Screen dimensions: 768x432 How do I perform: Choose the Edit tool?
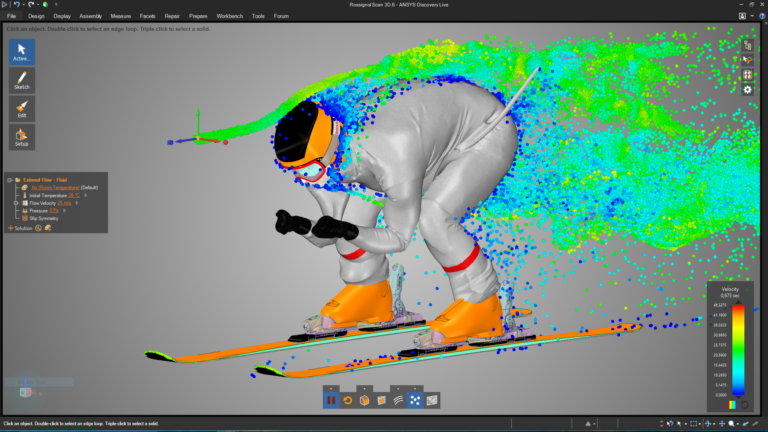point(21,108)
